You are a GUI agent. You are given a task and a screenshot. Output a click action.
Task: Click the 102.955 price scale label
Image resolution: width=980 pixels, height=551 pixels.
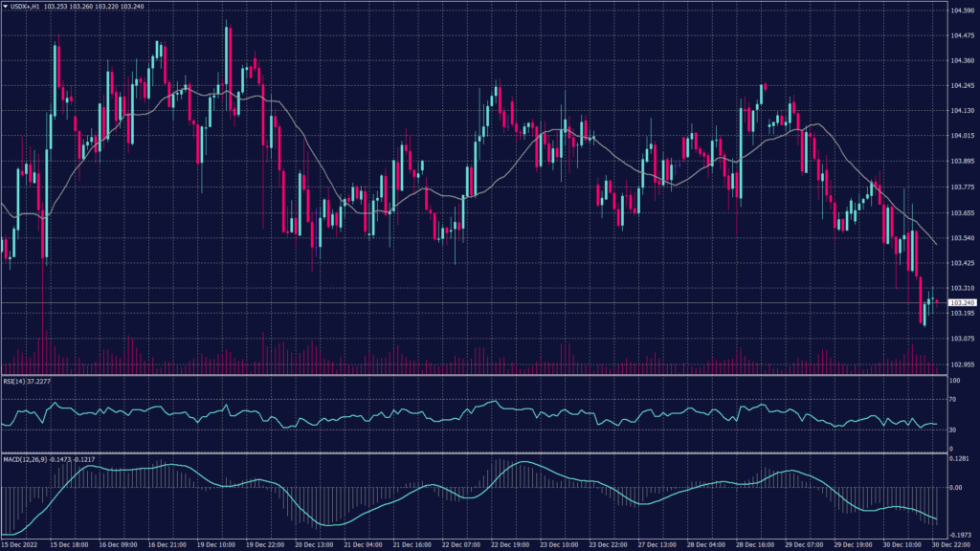(x=962, y=364)
